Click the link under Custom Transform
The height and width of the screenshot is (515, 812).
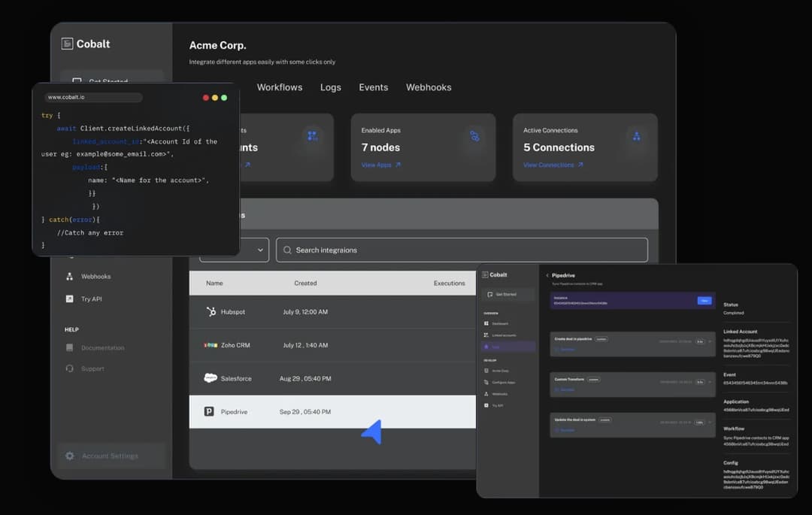565,389
